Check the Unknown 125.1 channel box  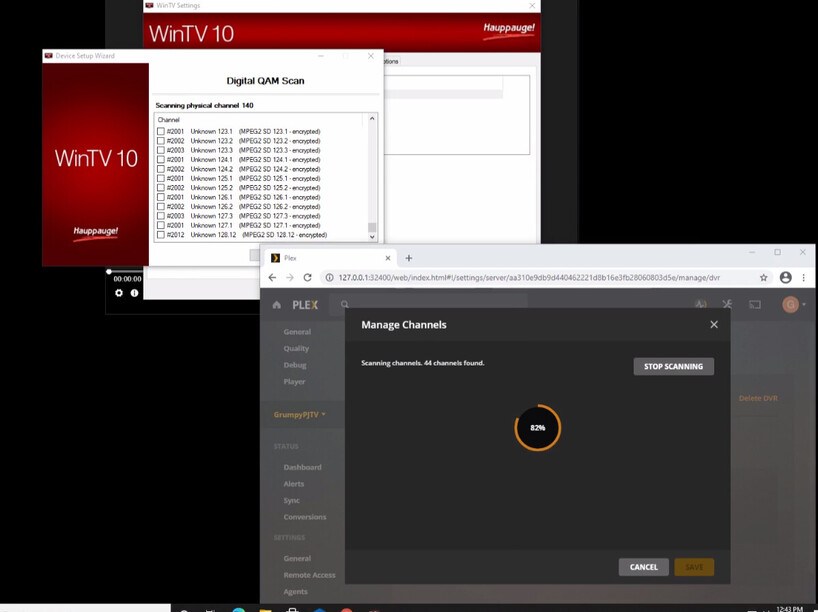pos(161,178)
